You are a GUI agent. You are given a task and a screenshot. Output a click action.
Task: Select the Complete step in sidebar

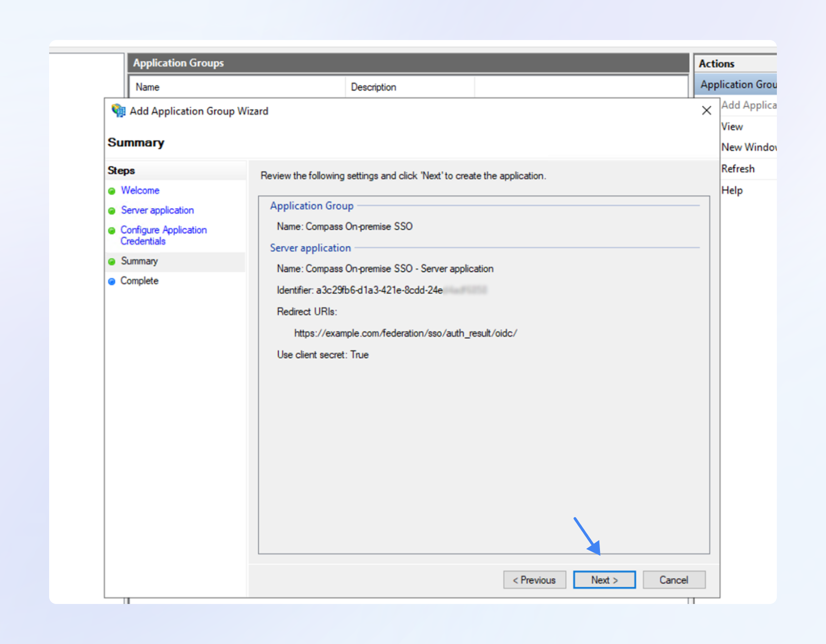[139, 281]
